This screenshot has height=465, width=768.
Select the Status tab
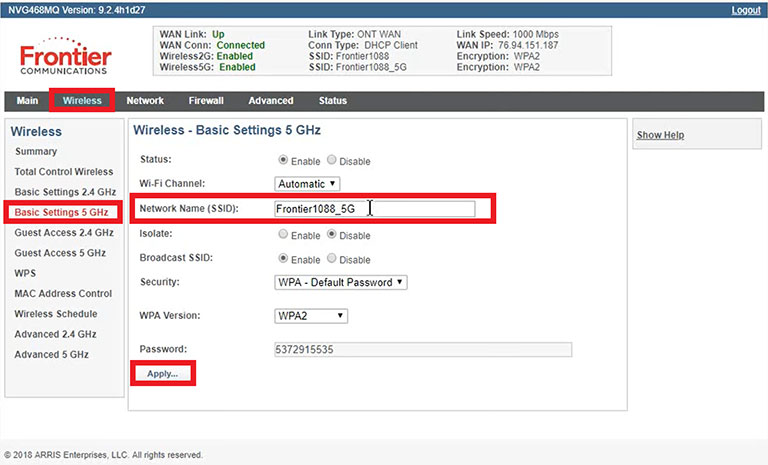333,100
